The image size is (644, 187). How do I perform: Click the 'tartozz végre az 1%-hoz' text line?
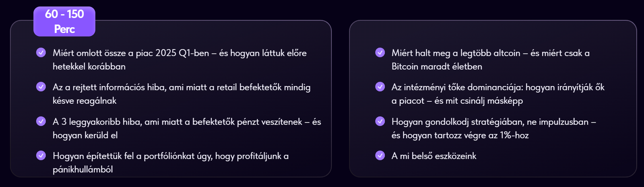pos(460,135)
